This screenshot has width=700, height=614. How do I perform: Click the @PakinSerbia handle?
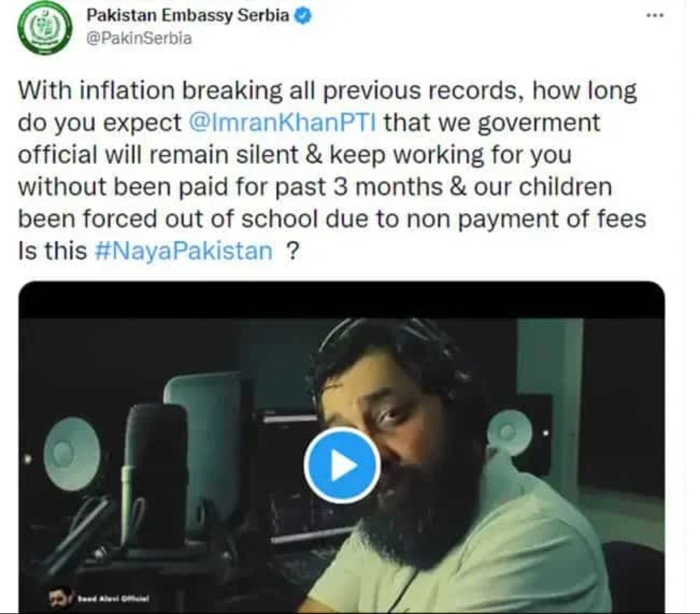[x=139, y=38]
